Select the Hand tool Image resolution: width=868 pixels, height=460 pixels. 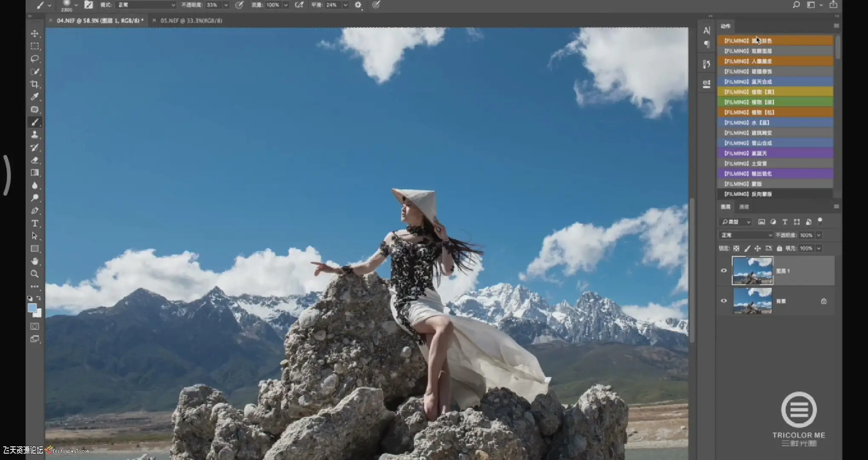pos(34,261)
